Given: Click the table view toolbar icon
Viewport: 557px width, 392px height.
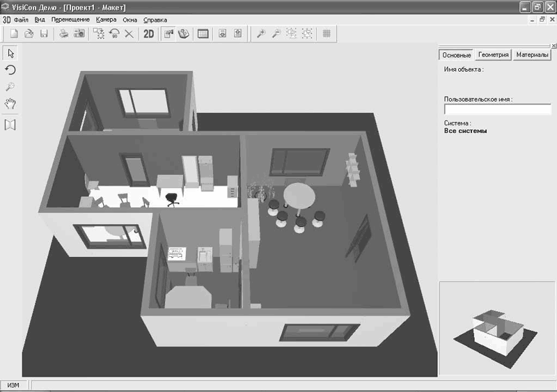Looking at the screenshot, I should 203,33.
